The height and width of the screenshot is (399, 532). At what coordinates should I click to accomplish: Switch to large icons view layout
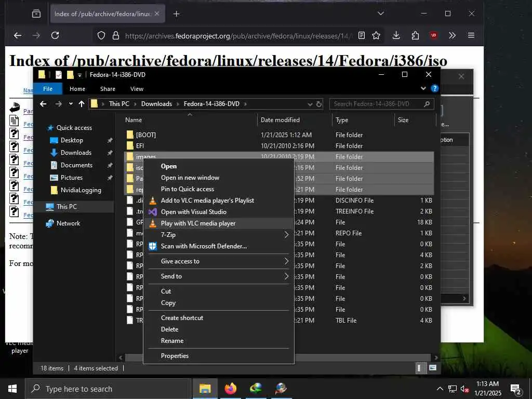coord(433,368)
